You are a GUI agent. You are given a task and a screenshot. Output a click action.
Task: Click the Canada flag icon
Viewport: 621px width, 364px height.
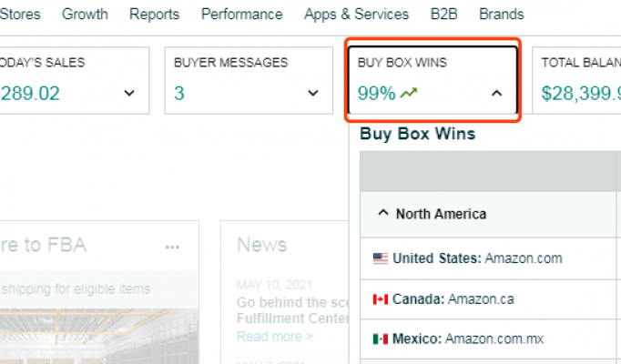coord(381,298)
